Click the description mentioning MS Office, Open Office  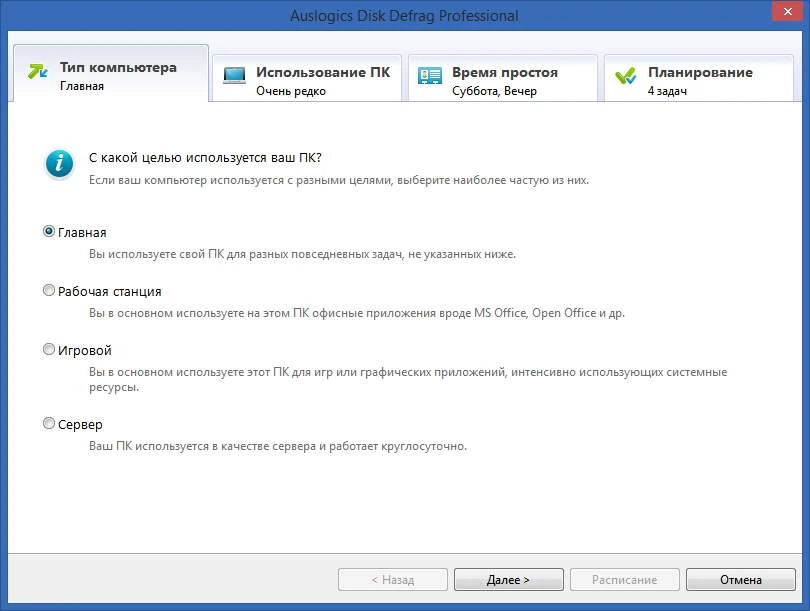tap(357, 313)
